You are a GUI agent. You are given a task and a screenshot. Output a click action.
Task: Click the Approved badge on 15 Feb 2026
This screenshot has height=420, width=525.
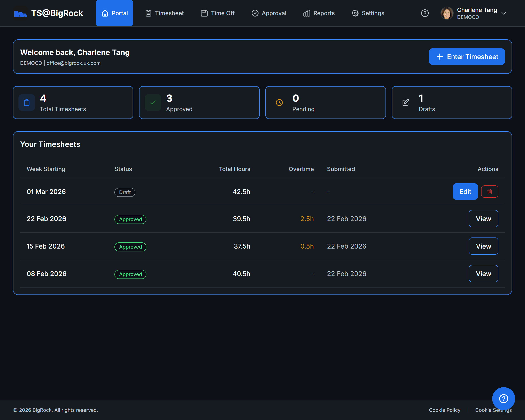pyautogui.click(x=130, y=247)
